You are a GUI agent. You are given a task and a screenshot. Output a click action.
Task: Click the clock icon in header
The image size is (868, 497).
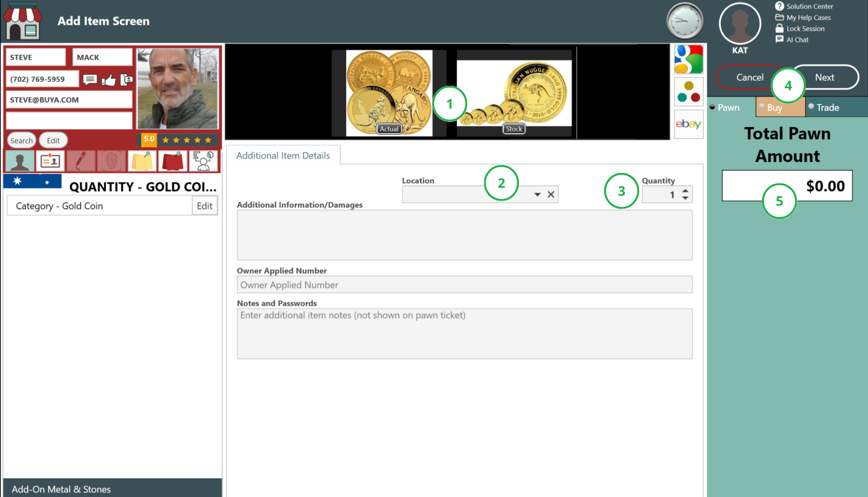click(685, 21)
